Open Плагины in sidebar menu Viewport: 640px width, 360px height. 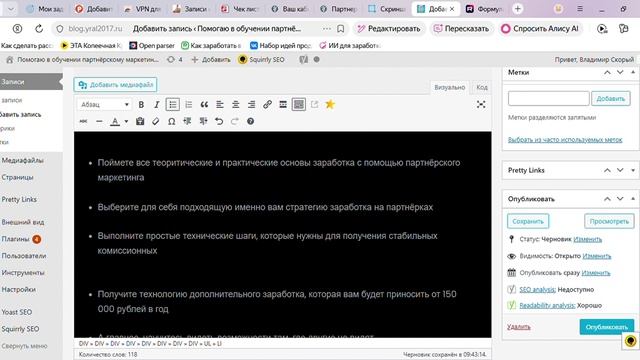(16, 239)
